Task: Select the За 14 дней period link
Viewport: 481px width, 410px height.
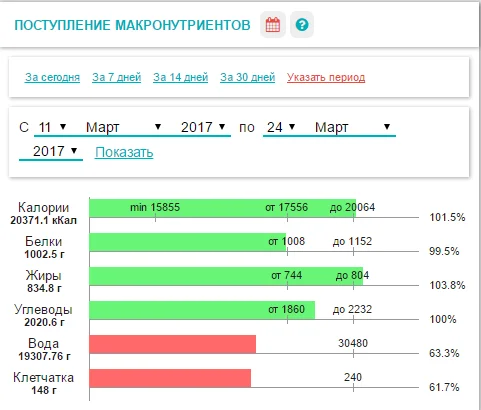Action: [x=181, y=77]
